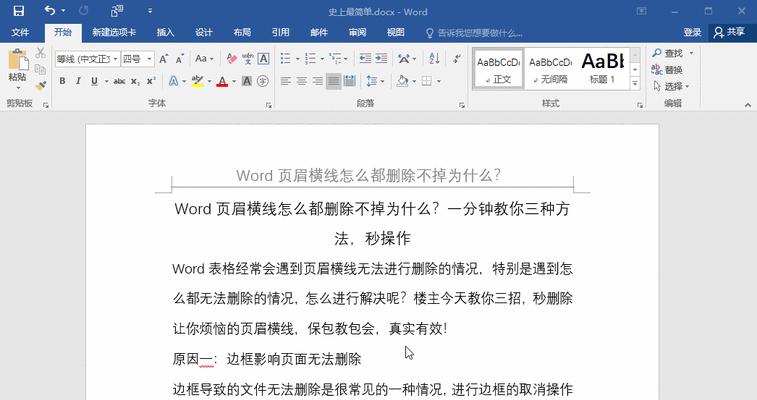
Task: Click the 登录 sign-in link
Action: click(692, 32)
